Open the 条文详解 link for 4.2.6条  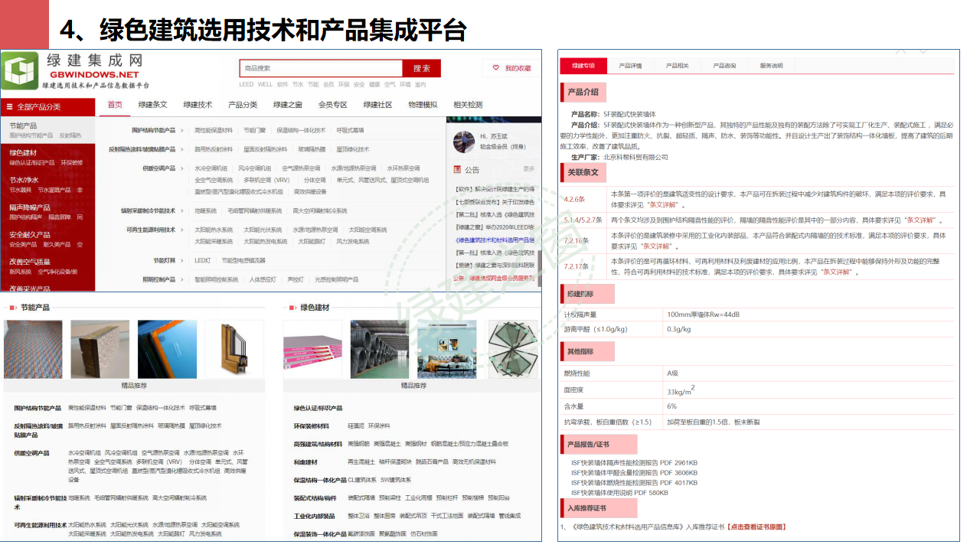[x=664, y=205]
